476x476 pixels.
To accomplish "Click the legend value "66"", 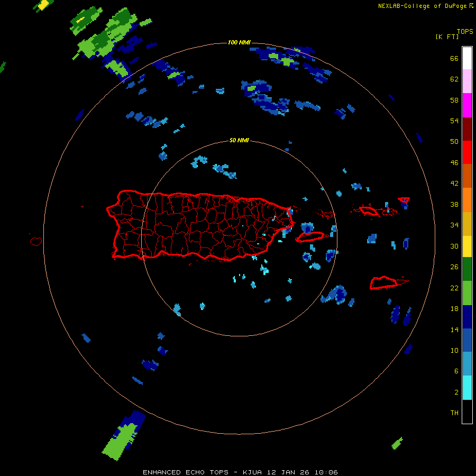I will 454,58.
